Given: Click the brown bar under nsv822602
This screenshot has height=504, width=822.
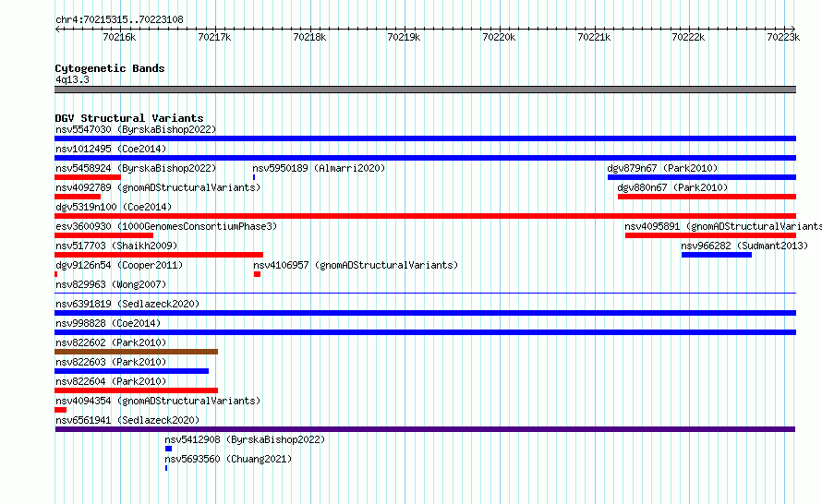Looking at the screenshot, I should pos(137,352).
